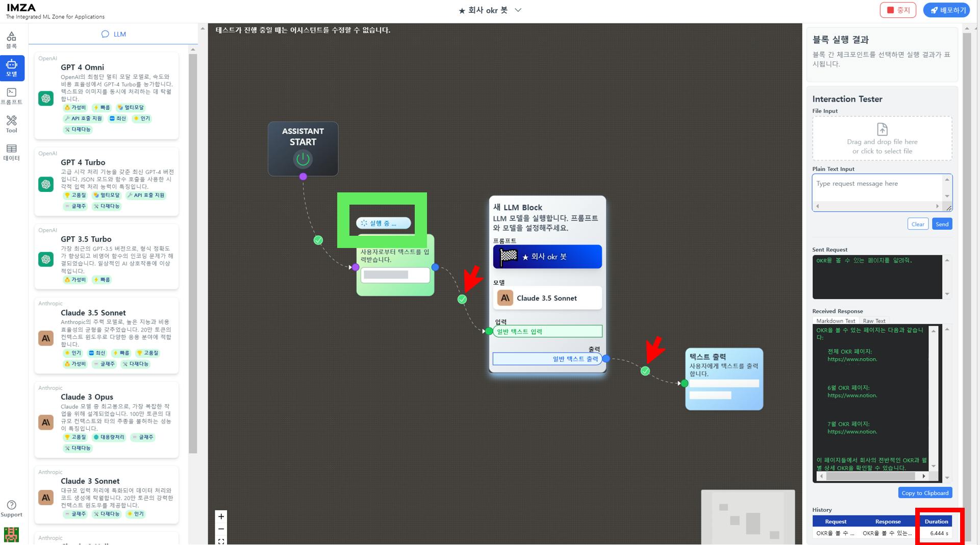This screenshot has width=980, height=545.
Task: Click the IMZA logo
Action: [21, 8]
